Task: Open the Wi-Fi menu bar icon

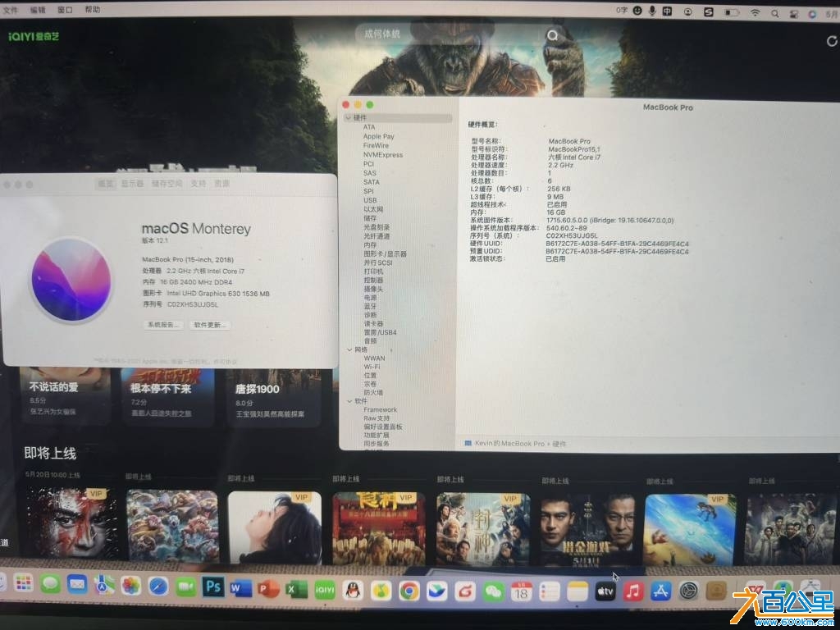Action: pyautogui.click(x=755, y=12)
